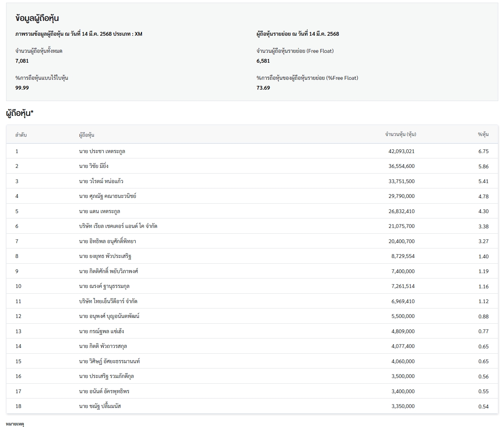Click บริษัท ไทยเอ็นวีดีอาร์ จำกัด entry
Image resolution: width=504 pixels, height=427 pixels.
pyautogui.click(x=108, y=301)
